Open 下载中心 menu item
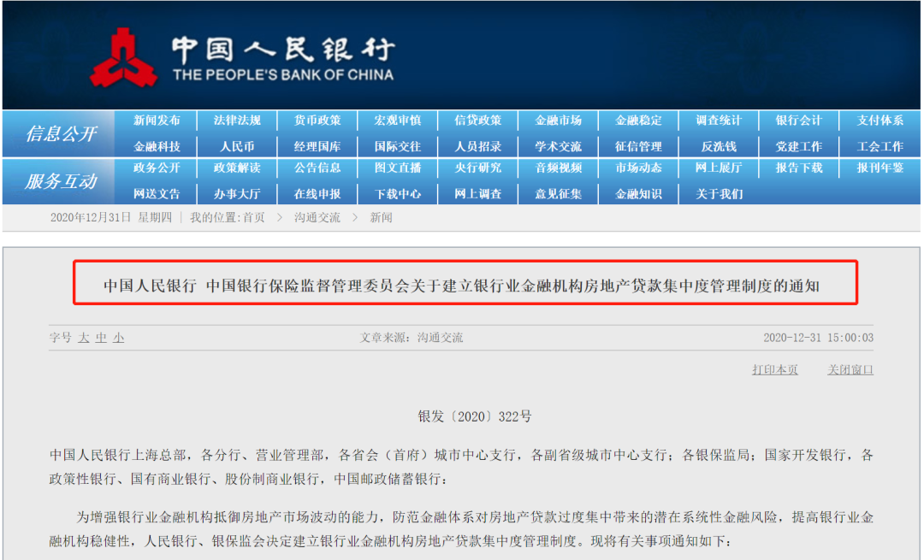Image resolution: width=924 pixels, height=560 pixels. (x=398, y=194)
